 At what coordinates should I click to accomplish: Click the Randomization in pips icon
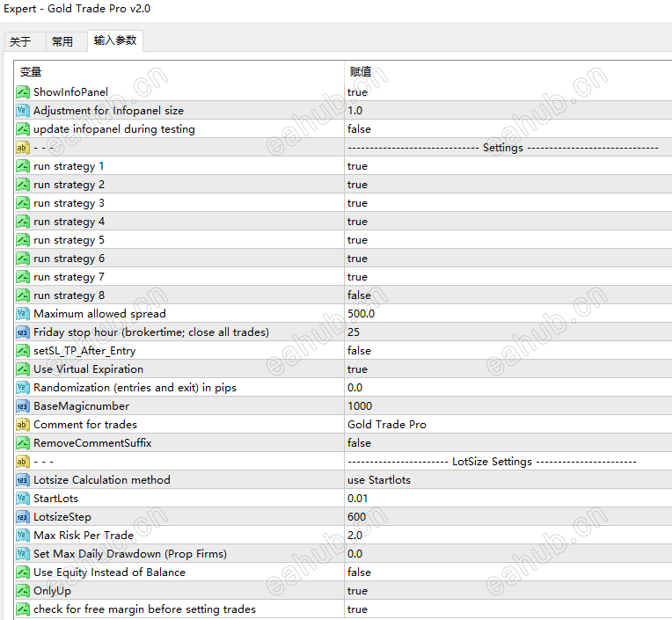tap(23, 387)
